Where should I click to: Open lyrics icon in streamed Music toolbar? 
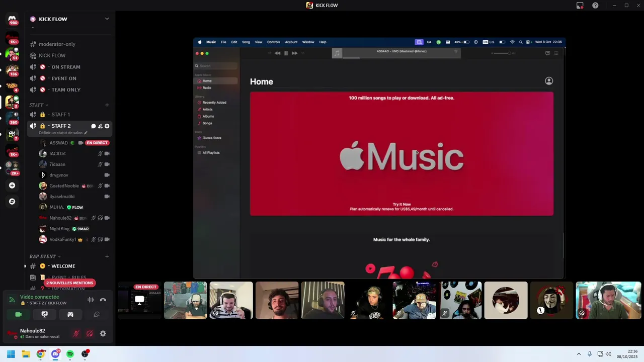tap(547, 53)
